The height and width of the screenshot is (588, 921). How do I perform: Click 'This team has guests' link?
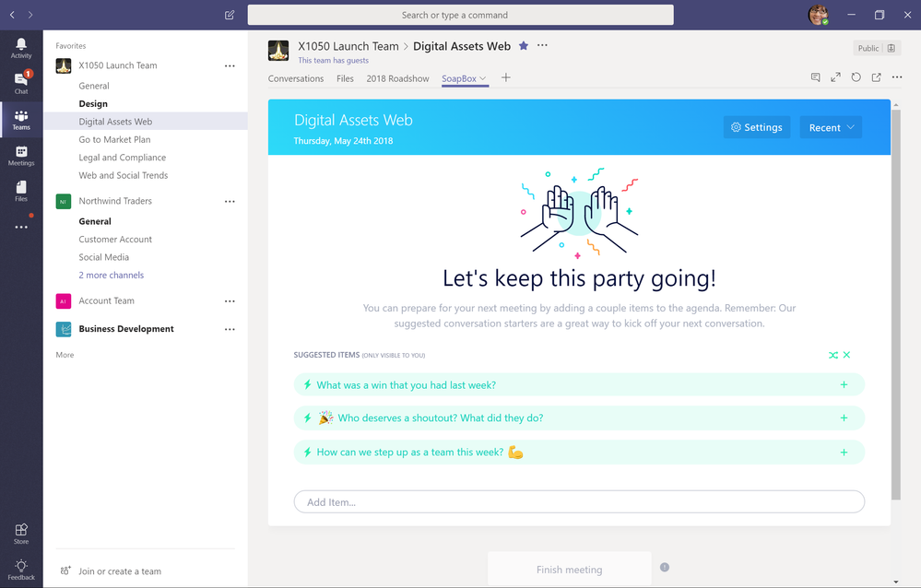[x=333, y=60]
